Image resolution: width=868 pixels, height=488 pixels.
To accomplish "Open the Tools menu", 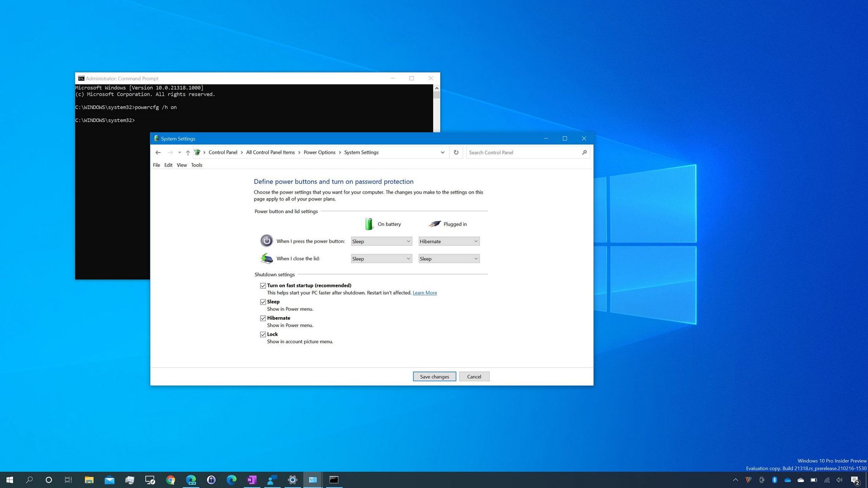I will (x=197, y=165).
